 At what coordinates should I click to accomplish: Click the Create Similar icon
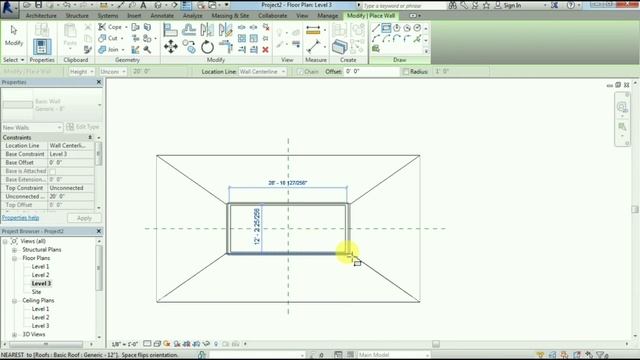click(339, 47)
